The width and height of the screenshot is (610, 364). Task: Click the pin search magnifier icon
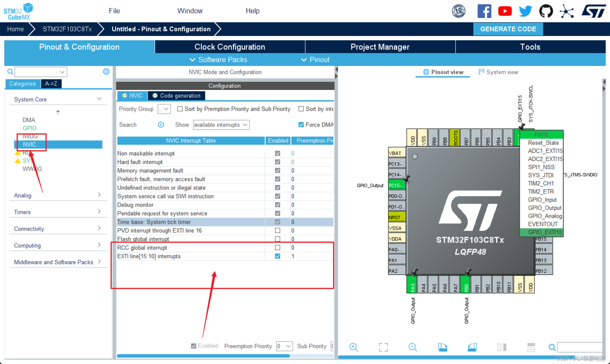pos(552,347)
